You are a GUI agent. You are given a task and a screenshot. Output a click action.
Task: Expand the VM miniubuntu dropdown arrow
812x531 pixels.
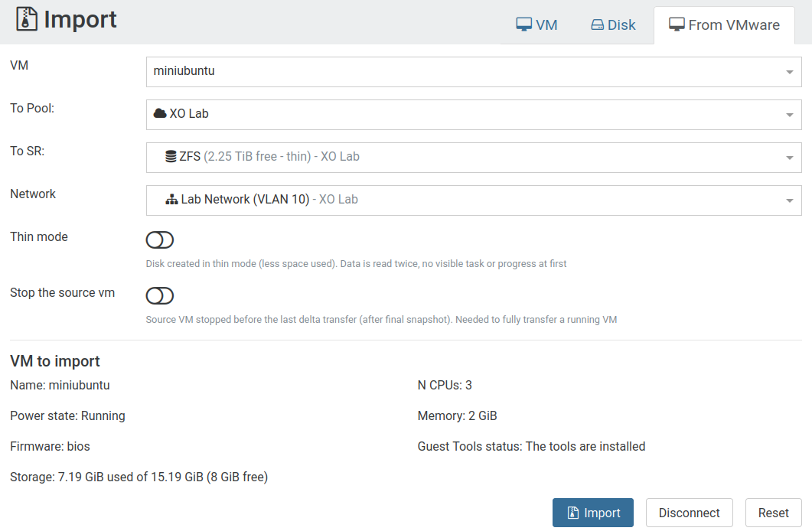click(x=789, y=72)
